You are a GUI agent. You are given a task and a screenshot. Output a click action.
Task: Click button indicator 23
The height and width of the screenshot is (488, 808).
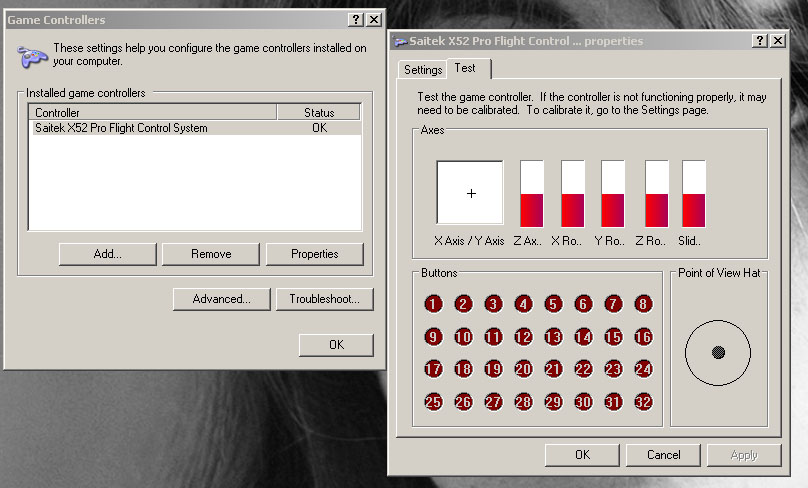tap(613, 369)
